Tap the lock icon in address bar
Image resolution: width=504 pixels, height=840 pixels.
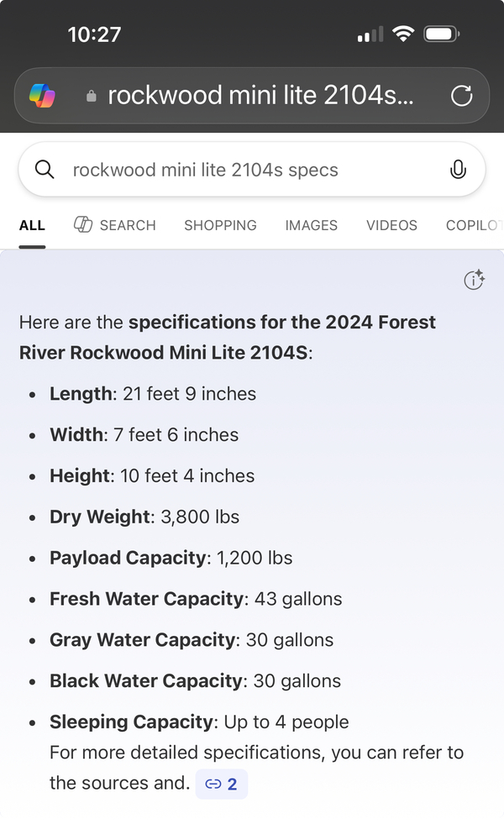(92, 97)
